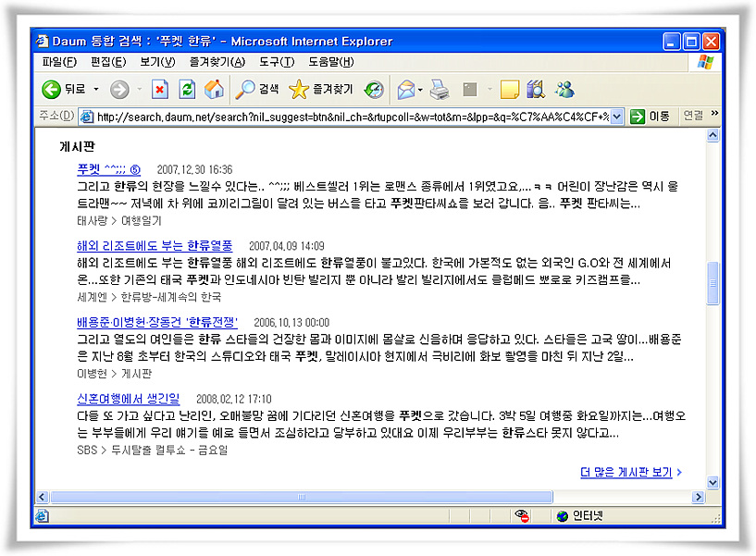Image resolution: width=756 pixels, height=556 pixels.
Task: Click the Print icon
Action: coord(440,89)
